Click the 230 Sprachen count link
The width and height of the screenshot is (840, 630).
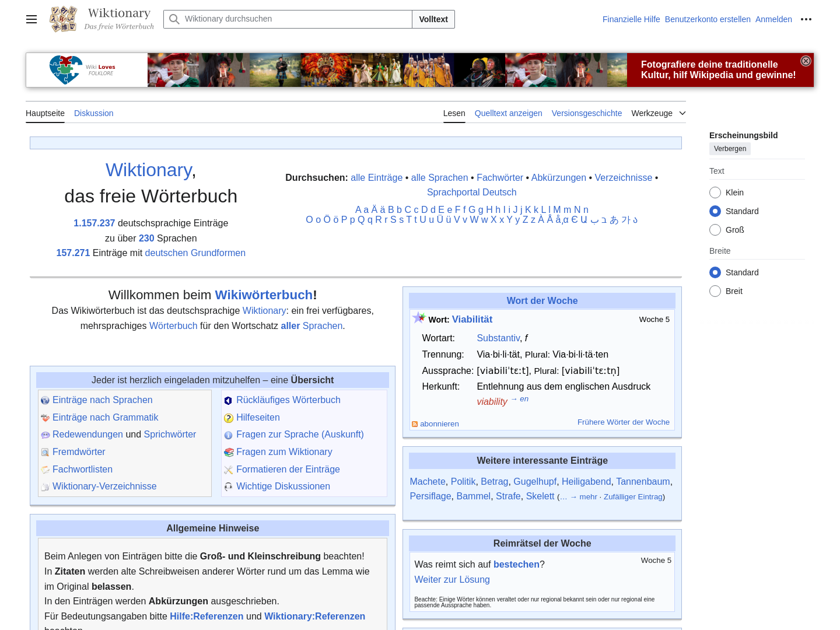(146, 238)
